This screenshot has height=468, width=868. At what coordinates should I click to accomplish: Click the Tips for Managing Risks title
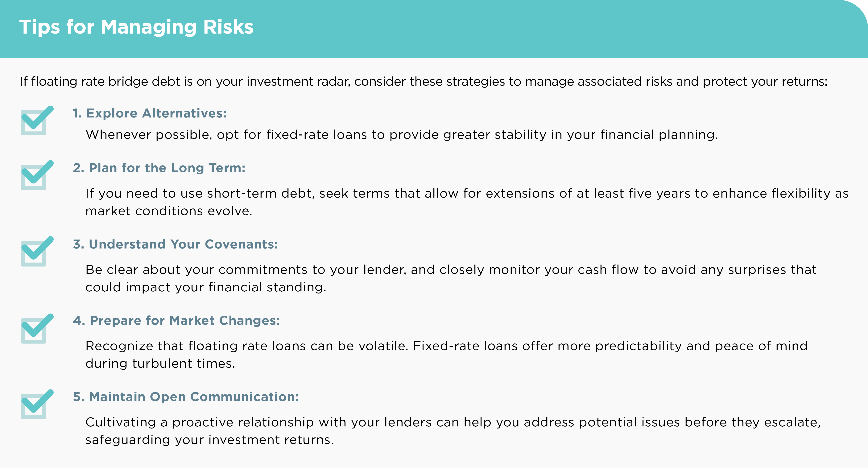(136, 27)
